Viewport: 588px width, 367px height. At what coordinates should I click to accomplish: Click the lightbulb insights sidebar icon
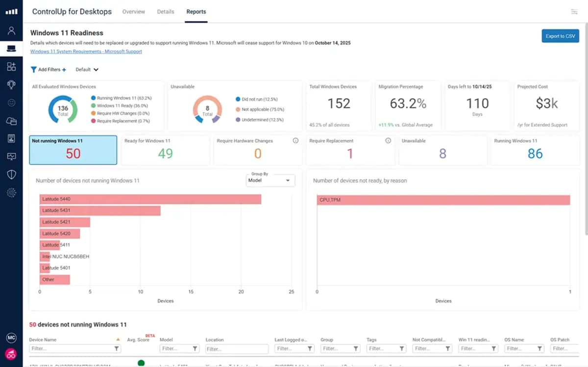11,84
